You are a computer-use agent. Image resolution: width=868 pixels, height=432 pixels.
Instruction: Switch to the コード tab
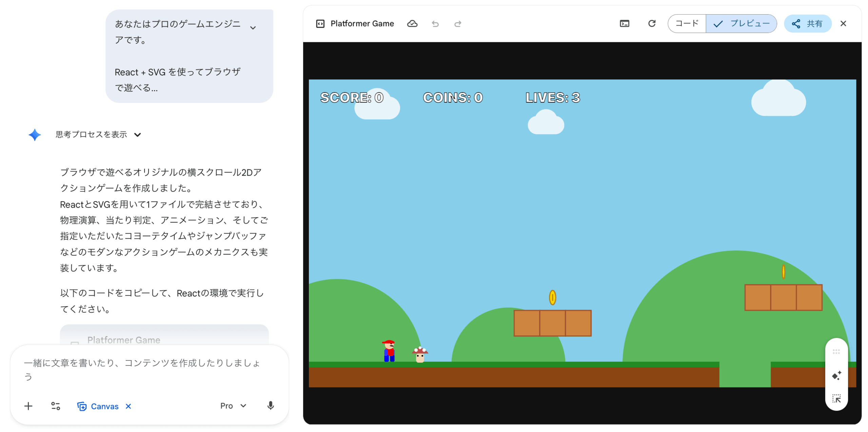[x=687, y=24]
